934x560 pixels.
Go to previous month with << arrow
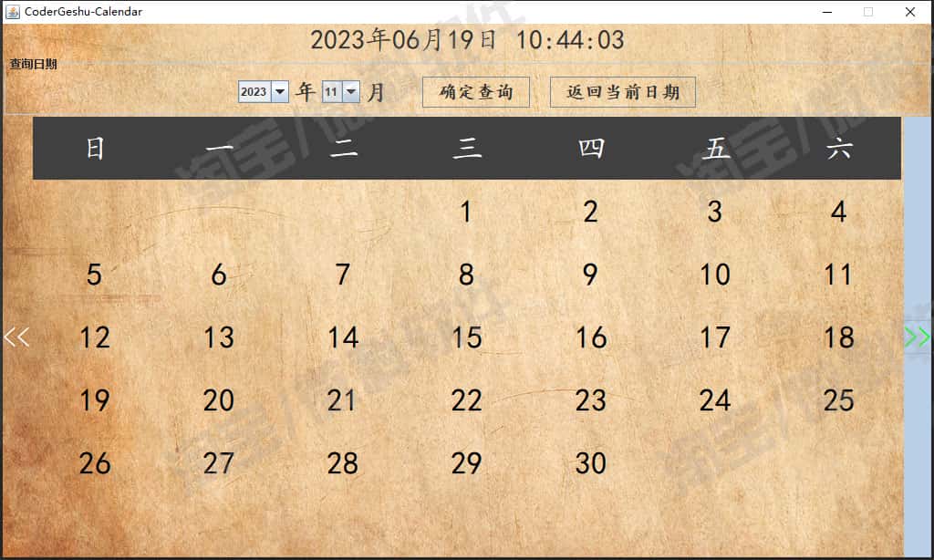16,337
